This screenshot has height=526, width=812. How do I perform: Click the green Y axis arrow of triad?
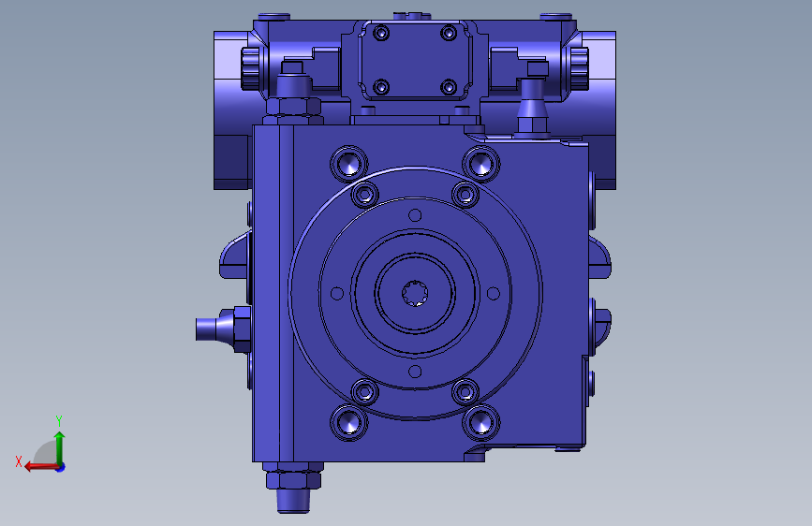(60, 446)
